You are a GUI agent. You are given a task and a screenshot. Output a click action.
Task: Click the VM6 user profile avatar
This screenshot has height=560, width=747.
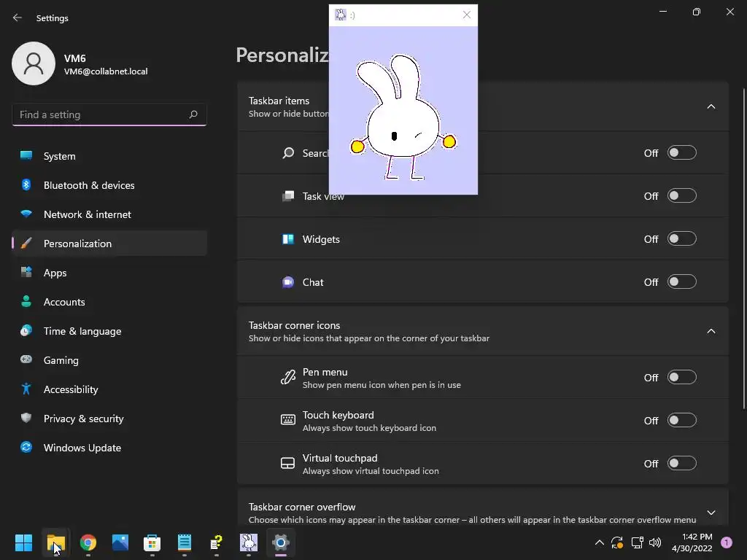click(34, 63)
